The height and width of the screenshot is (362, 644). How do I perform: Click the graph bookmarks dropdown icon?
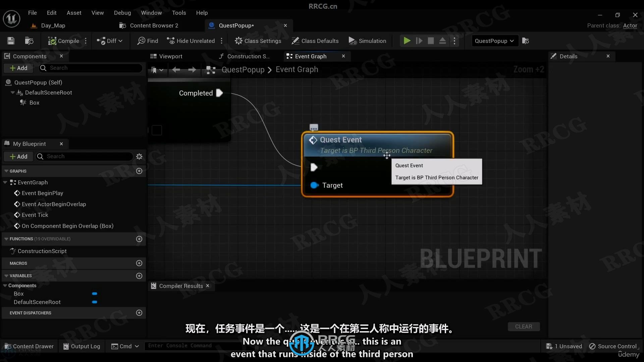click(157, 70)
